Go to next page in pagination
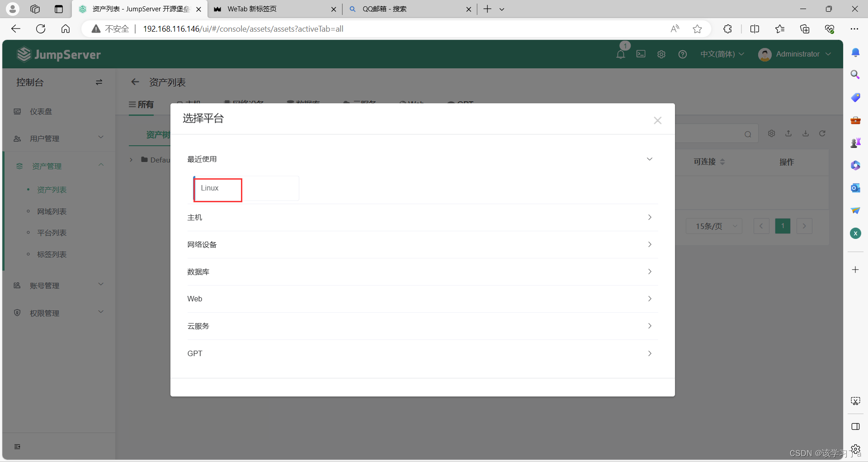This screenshot has width=868, height=462. 804,226
